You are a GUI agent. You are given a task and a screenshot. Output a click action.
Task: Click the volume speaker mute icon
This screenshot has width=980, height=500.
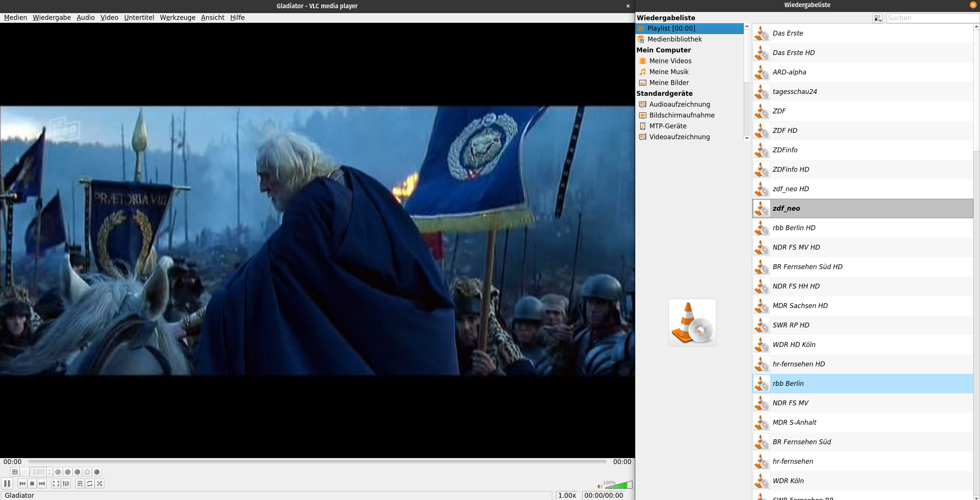600,486
